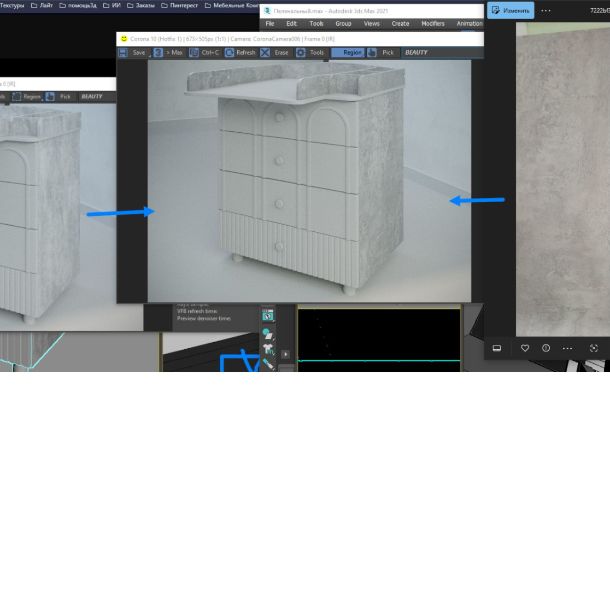Open the Group menu in 3ds Max
The width and height of the screenshot is (610, 610).
[x=343, y=23]
